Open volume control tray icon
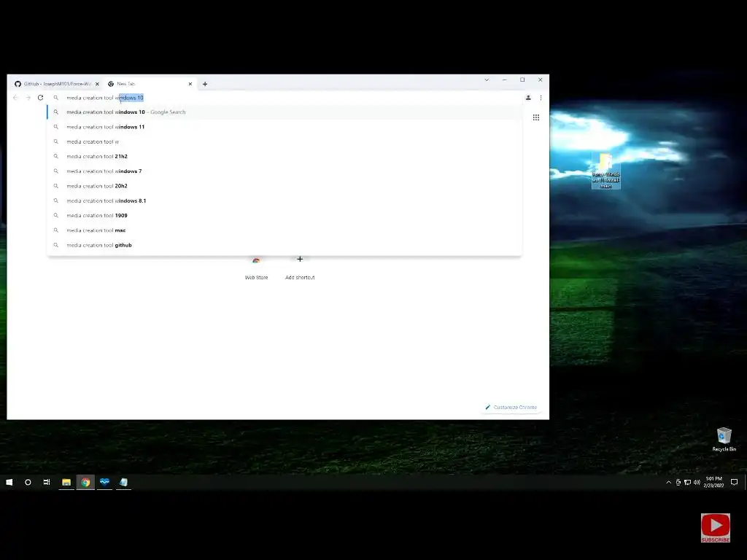Image resolution: width=747 pixels, height=560 pixels. tap(697, 483)
